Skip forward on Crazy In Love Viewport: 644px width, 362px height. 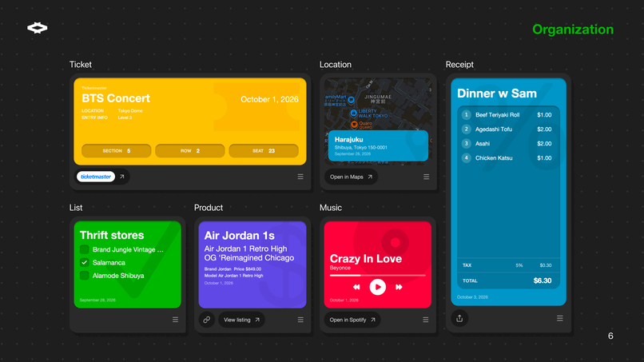399,287
